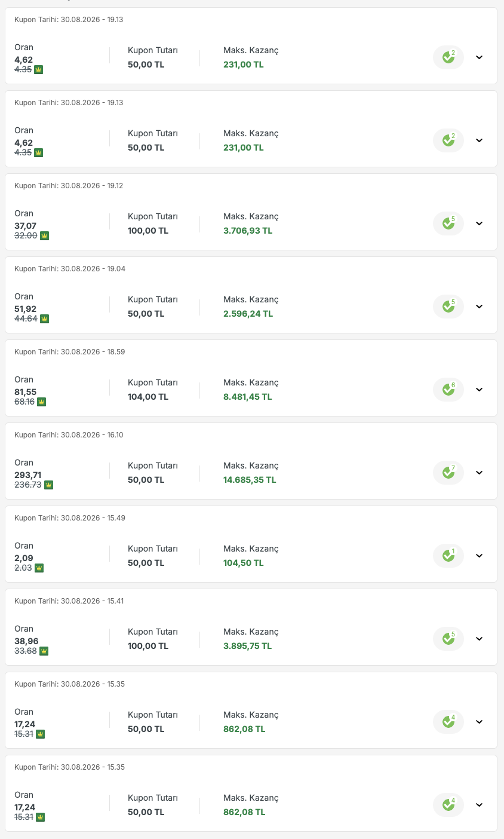
Task: Select the coupon date 30.08.2026 - 16.10
Action: (69, 435)
